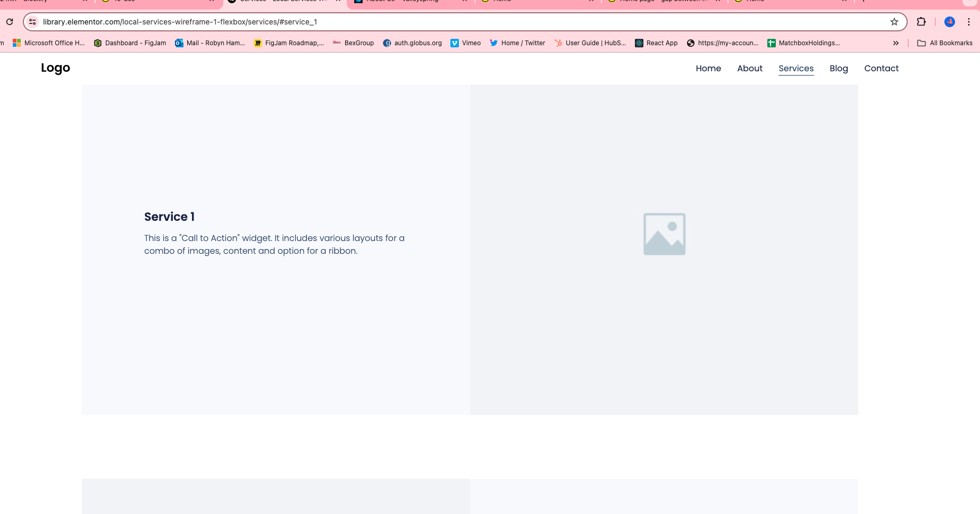Click the placeholder image in Service 1
The image size is (980, 514).
click(x=664, y=234)
